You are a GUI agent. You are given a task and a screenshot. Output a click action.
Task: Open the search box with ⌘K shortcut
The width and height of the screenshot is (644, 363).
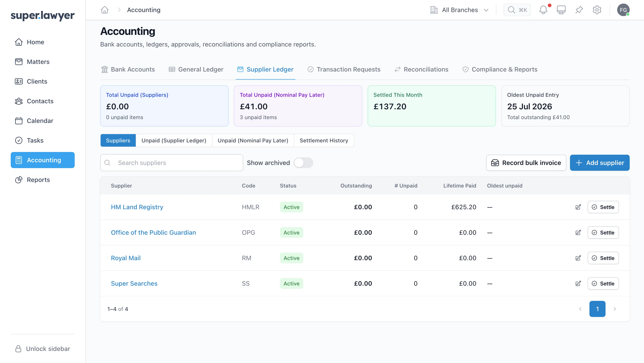click(x=517, y=10)
